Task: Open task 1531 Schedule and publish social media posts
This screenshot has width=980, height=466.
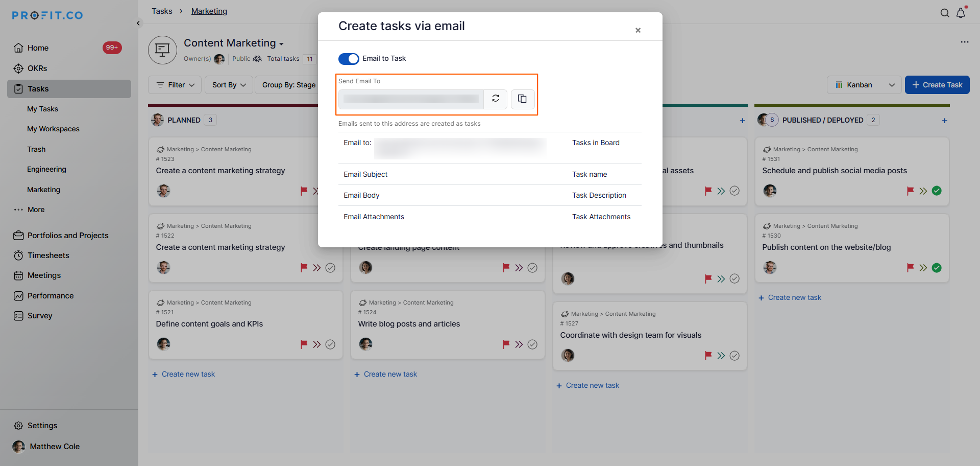Action: click(x=835, y=171)
